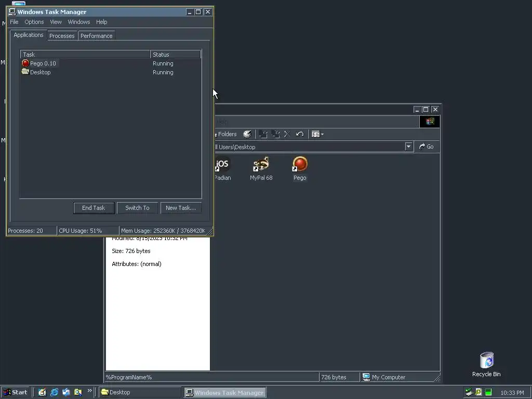
Task: Click 'CPU Usage: 51%' status text
Action: [x=81, y=231]
